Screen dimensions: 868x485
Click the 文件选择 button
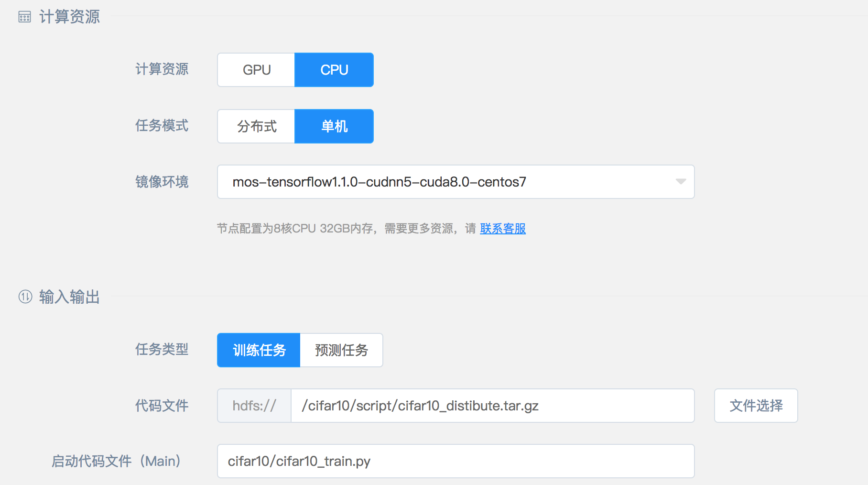[756, 406]
